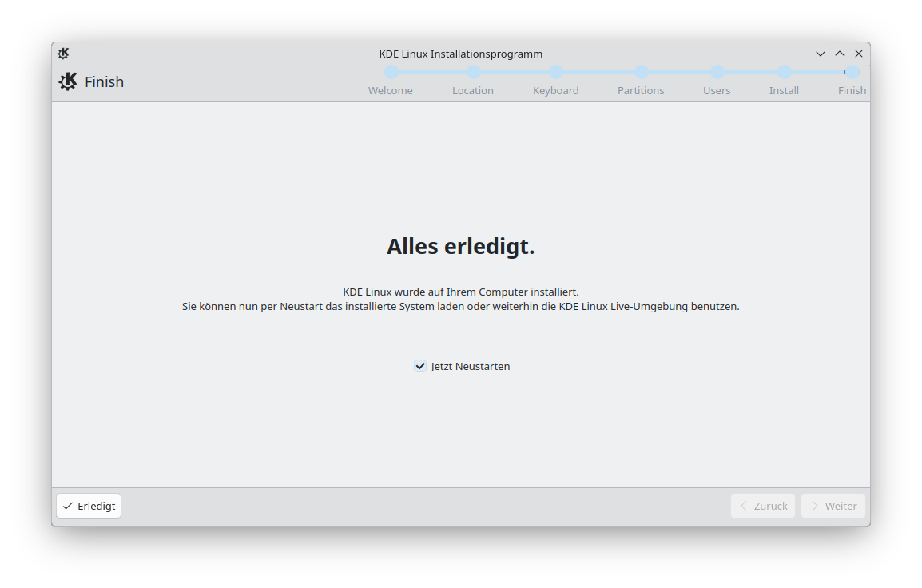Click the KDE logo in the title bar
The width and height of the screenshot is (922, 588).
coord(63,54)
